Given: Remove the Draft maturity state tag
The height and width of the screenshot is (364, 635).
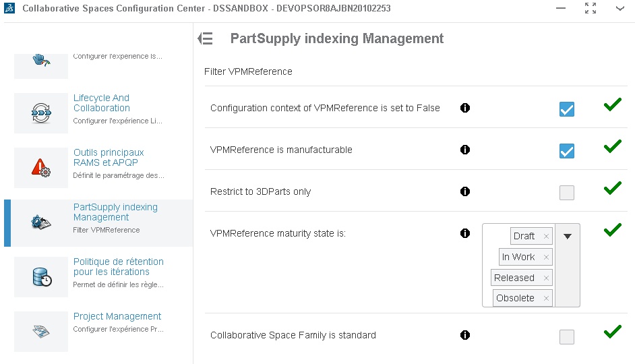Looking at the screenshot, I should (546, 236).
